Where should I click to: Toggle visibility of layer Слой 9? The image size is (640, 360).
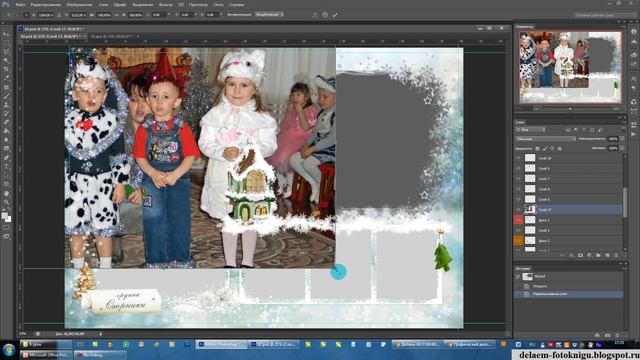(518, 168)
